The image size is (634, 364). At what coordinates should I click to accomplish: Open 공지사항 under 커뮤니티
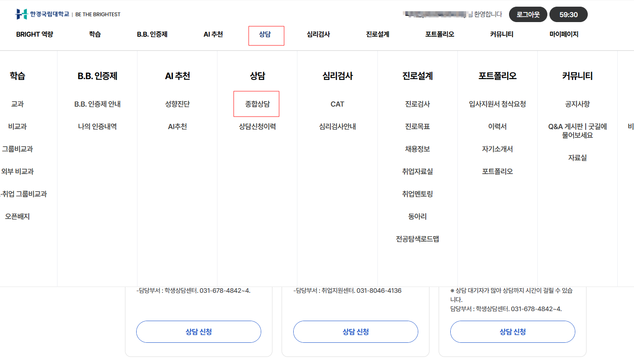[577, 104]
